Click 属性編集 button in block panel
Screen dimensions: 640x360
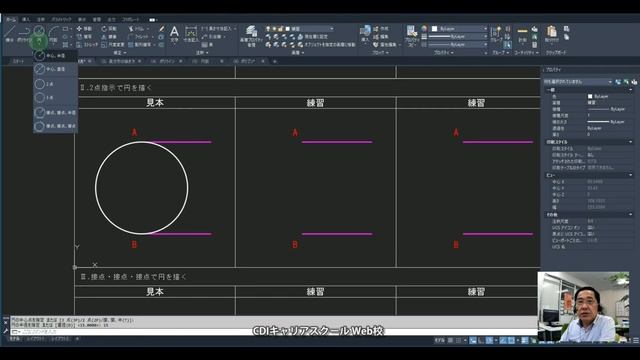point(385,44)
